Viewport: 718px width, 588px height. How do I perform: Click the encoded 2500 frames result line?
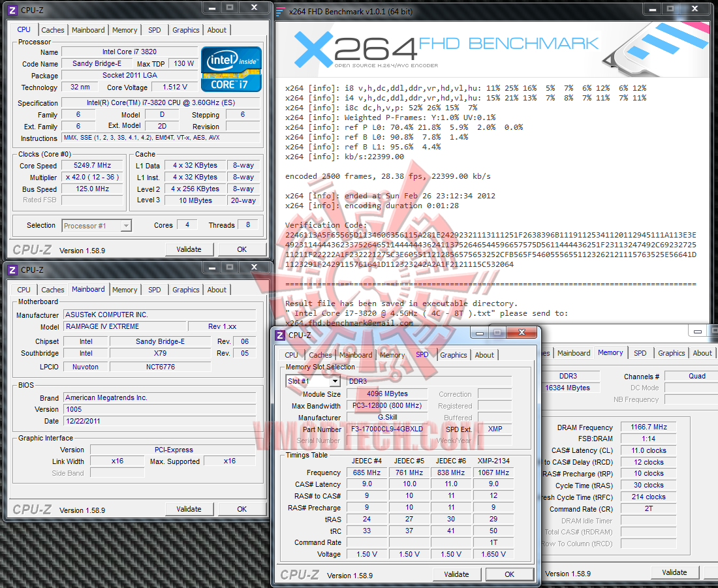point(388,176)
